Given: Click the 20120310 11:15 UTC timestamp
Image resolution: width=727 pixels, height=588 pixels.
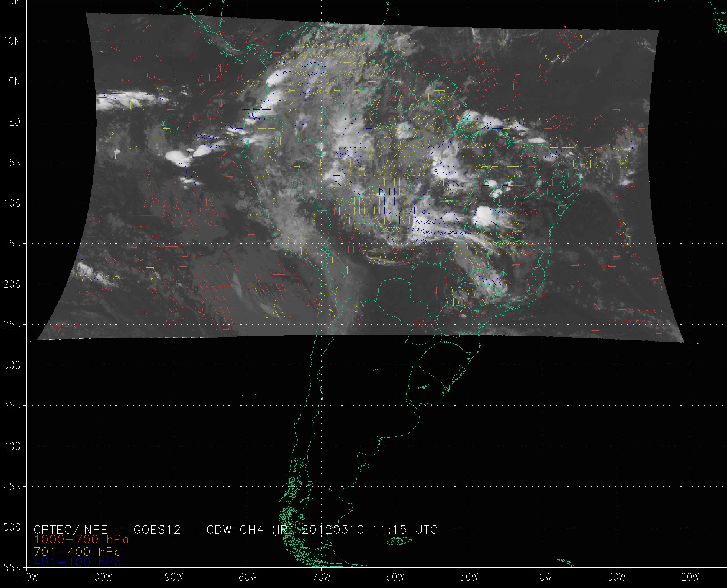Looking at the screenshot, I should (x=369, y=529).
